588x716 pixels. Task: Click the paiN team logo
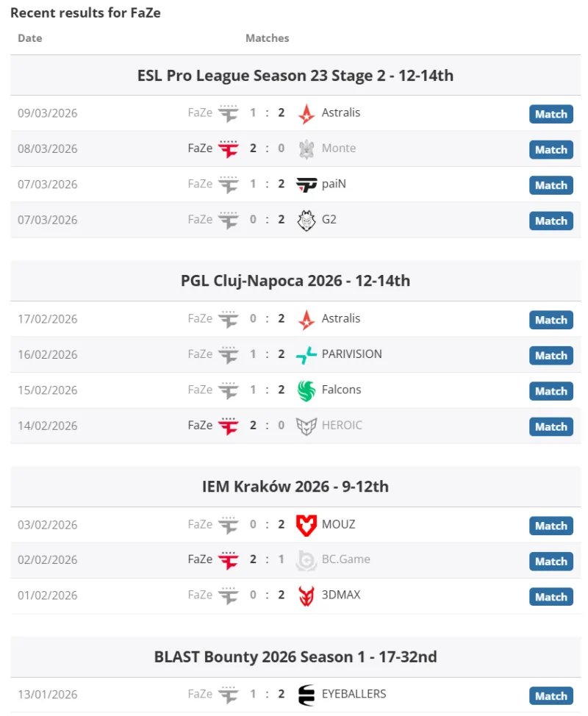tap(306, 185)
